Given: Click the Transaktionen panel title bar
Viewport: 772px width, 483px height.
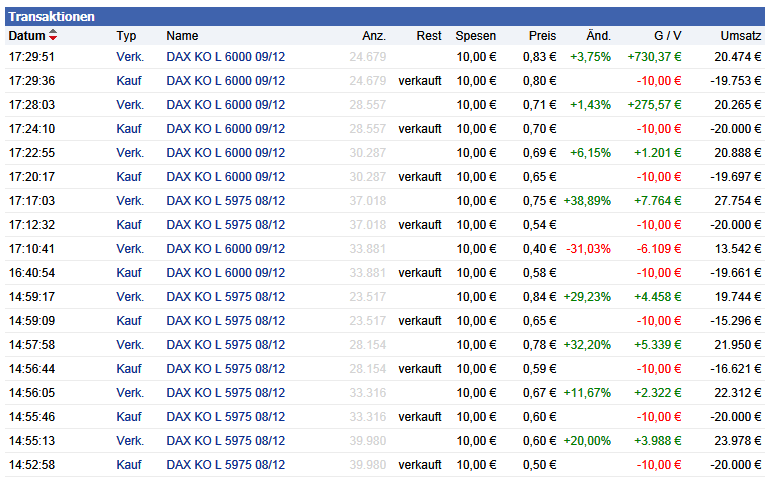Looking at the screenshot, I should coord(385,17).
